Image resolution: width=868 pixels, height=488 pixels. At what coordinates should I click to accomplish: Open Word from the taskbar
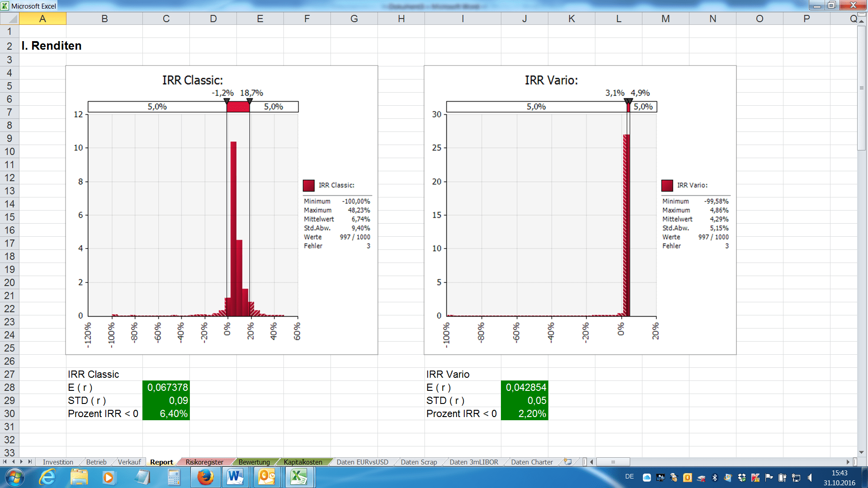(x=235, y=477)
